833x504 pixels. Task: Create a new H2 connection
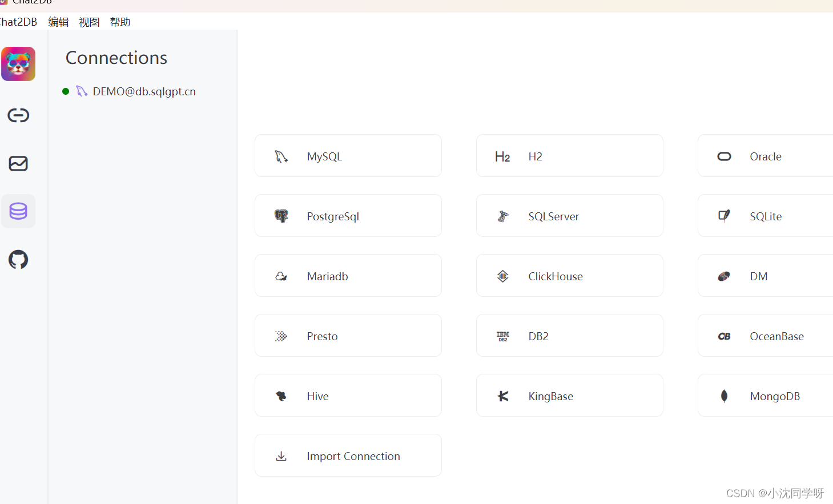(570, 156)
